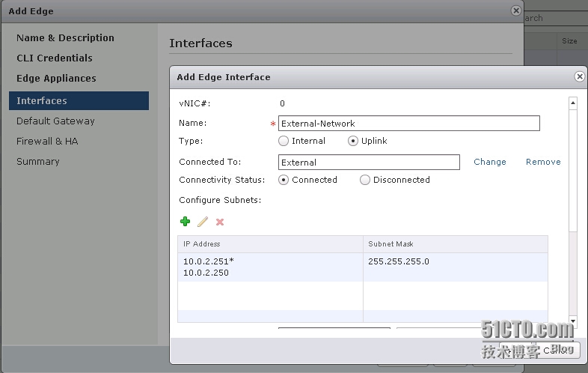
Task: Click the scrollbar down arrow
Action: tap(573, 321)
